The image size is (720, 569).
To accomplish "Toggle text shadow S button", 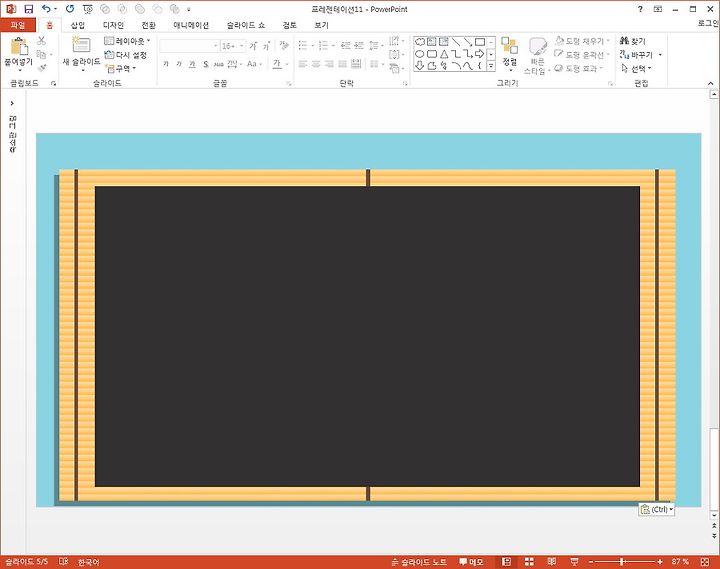I will point(206,64).
